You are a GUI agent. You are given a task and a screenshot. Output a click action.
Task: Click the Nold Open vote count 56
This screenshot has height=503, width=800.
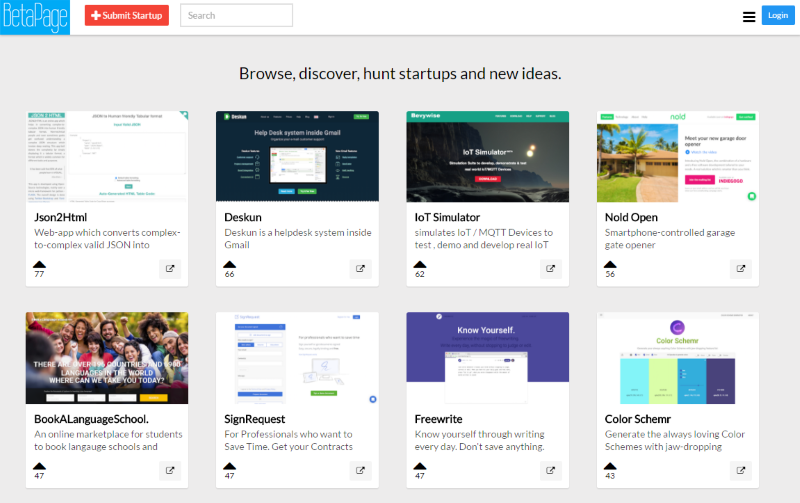(x=610, y=274)
